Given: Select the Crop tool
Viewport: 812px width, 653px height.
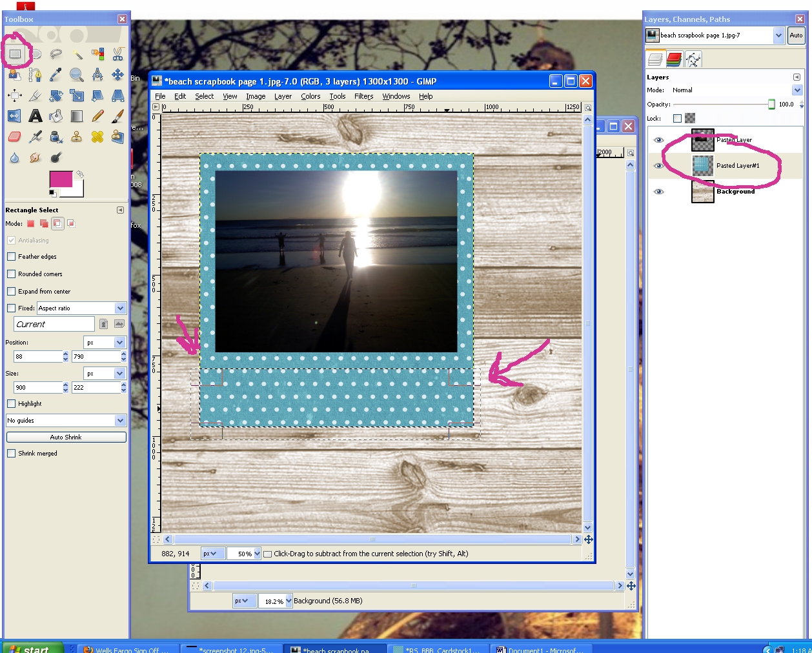Looking at the screenshot, I should (x=36, y=95).
